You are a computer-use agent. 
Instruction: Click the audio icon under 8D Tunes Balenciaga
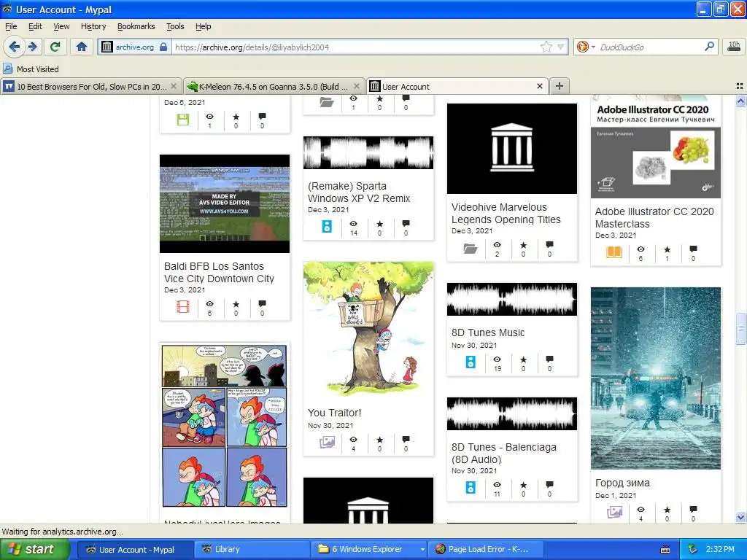point(471,487)
